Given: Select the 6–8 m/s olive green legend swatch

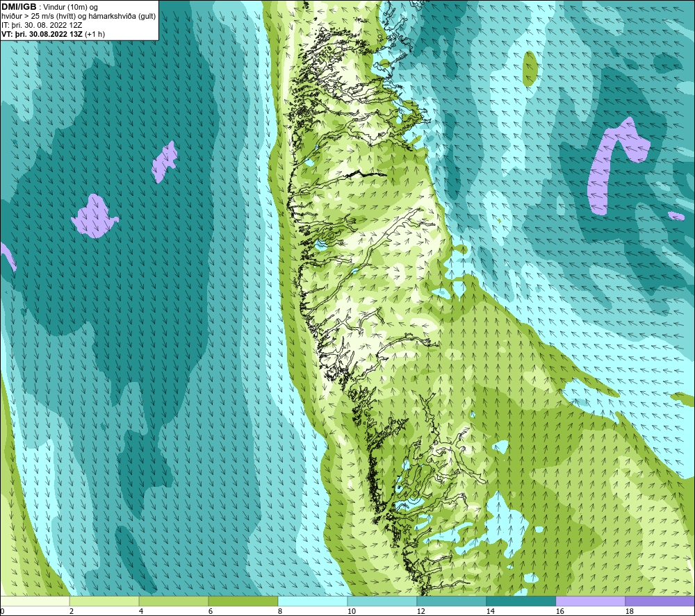Looking at the screenshot, I should click(243, 601).
